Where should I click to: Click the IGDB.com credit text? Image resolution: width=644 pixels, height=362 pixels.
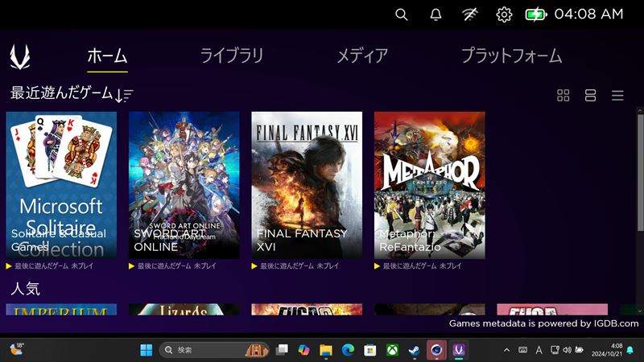pyautogui.click(x=617, y=323)
